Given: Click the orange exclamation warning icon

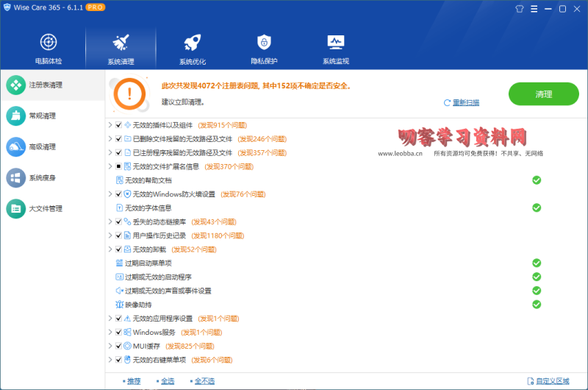Looking at the screenshot, I should coord(129,94).
